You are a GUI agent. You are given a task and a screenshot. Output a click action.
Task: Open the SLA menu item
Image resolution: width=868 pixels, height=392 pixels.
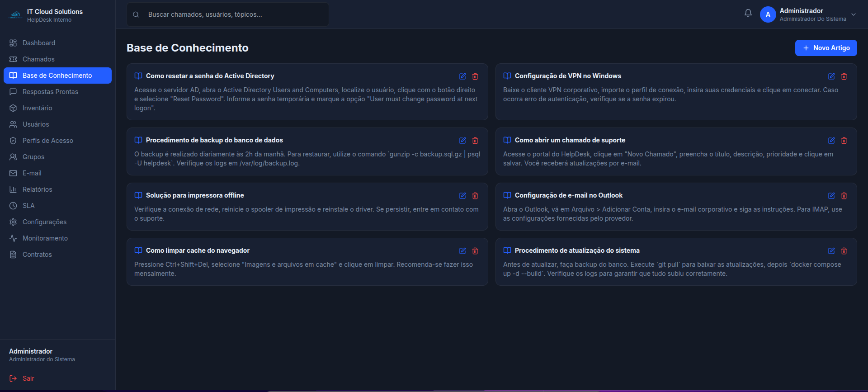coord(57,206)
